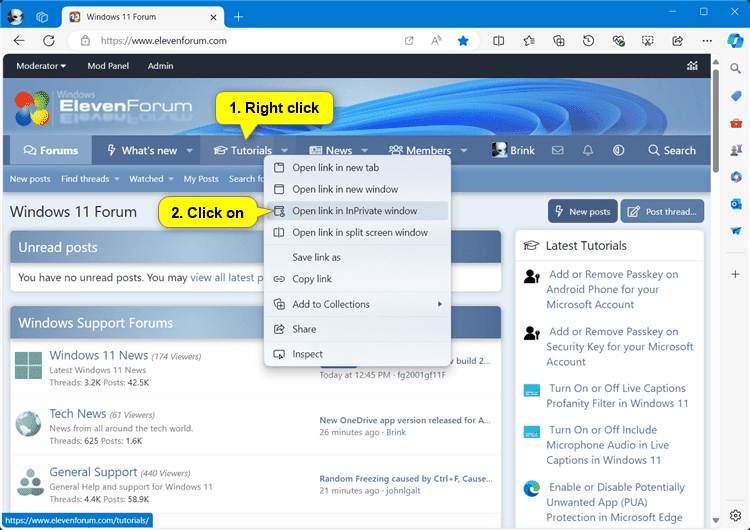This screenshot has height=530, width=750.
Task: Choose Open link in split screen window
Action: [x=357, y=232]
